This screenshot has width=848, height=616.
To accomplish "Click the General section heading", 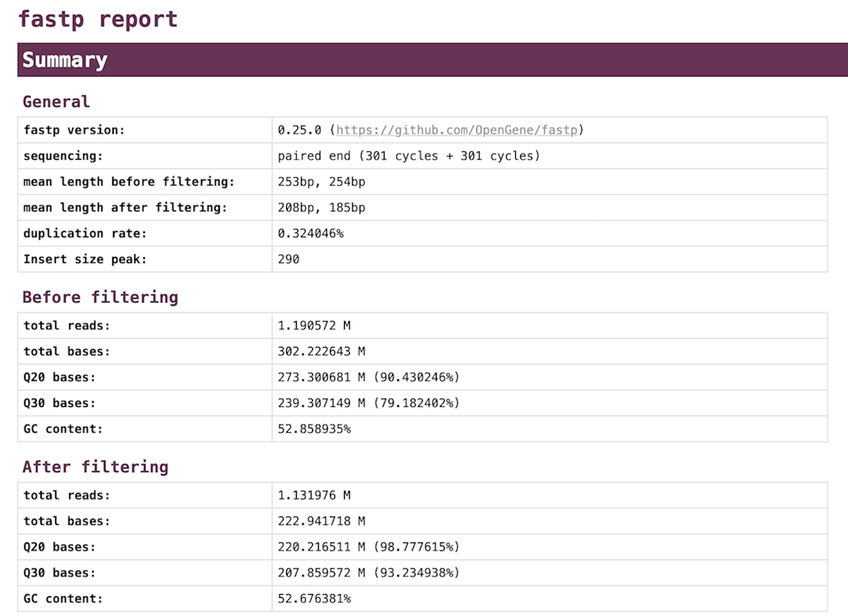I will coord(57,102).
